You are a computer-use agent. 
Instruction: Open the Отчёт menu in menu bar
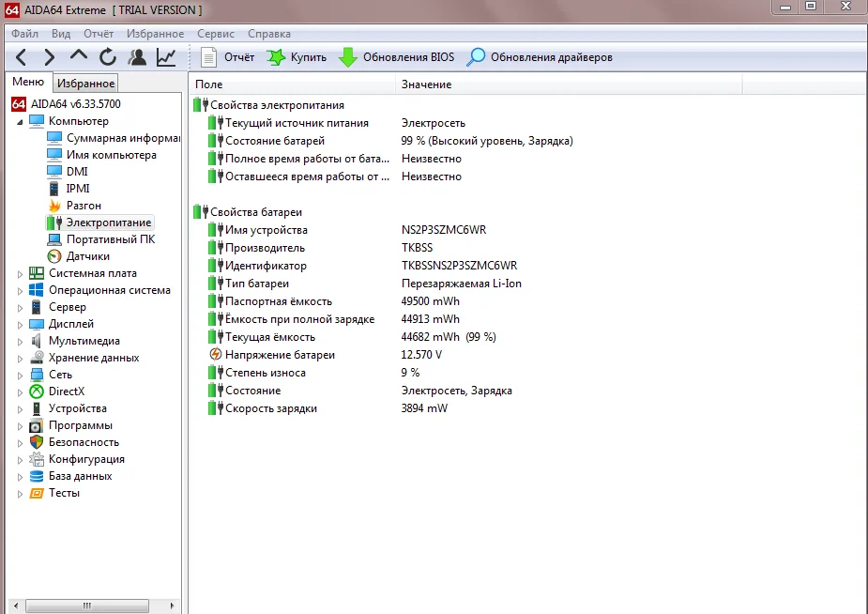point(99,34)
